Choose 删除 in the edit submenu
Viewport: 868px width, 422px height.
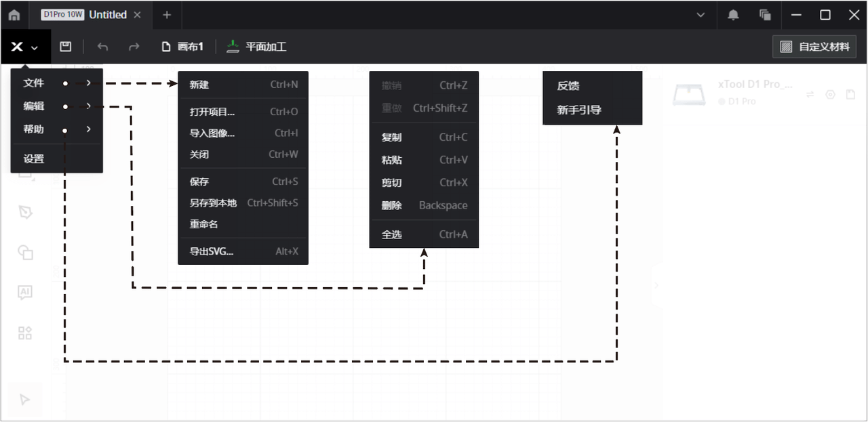pyautogui.click(x=424, y=205)
